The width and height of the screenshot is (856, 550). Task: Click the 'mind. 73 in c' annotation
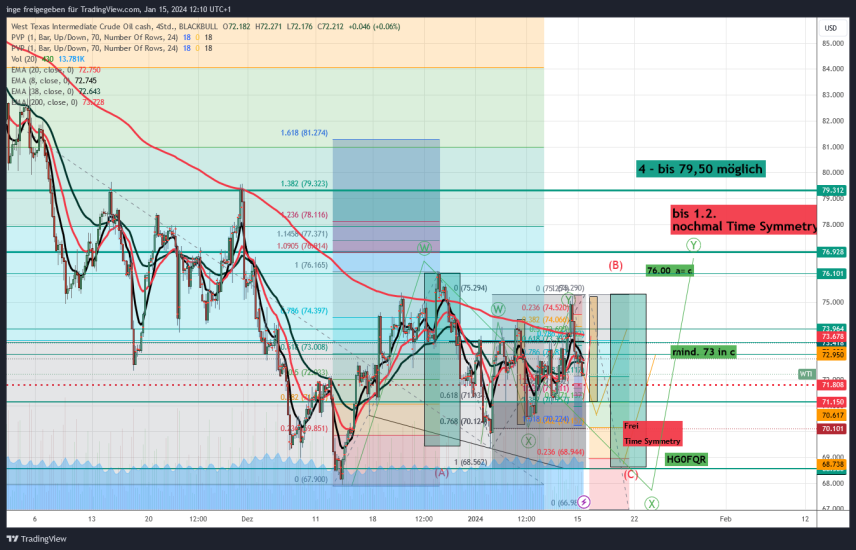point(705,352)
